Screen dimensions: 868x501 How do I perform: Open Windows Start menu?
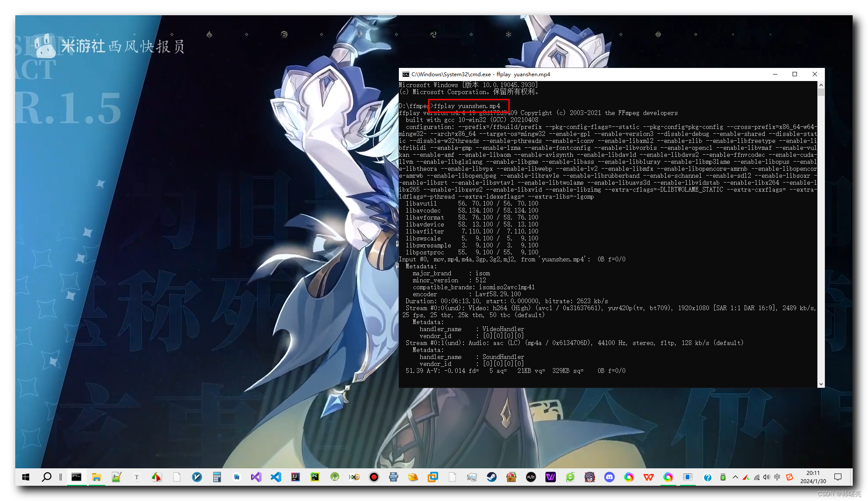tap(26, 477)
